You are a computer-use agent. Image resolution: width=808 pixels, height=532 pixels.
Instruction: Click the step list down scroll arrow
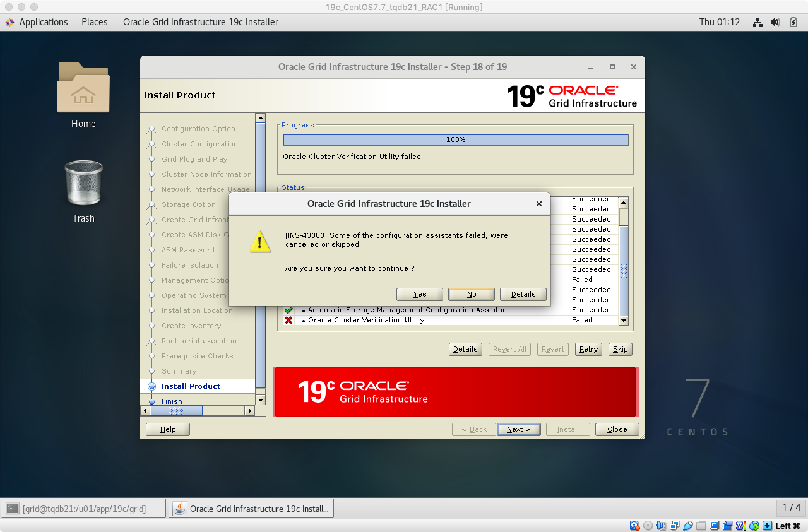[x=261, y=400]
